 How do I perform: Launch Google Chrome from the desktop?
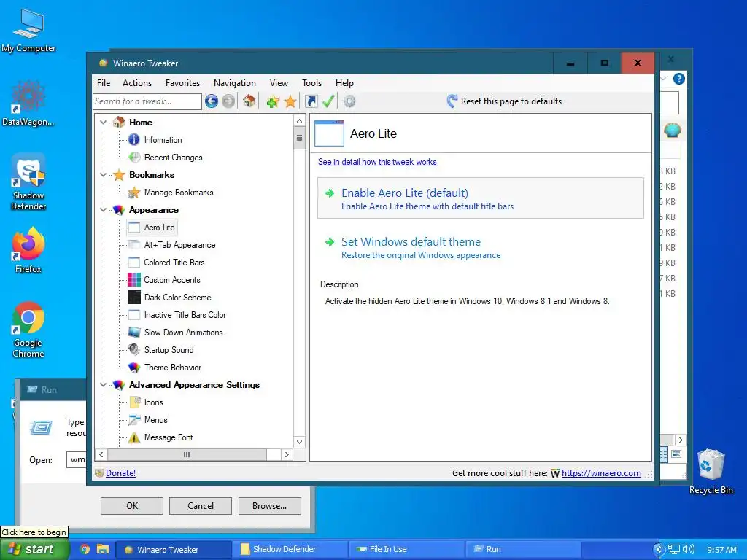tap(28, 330)
